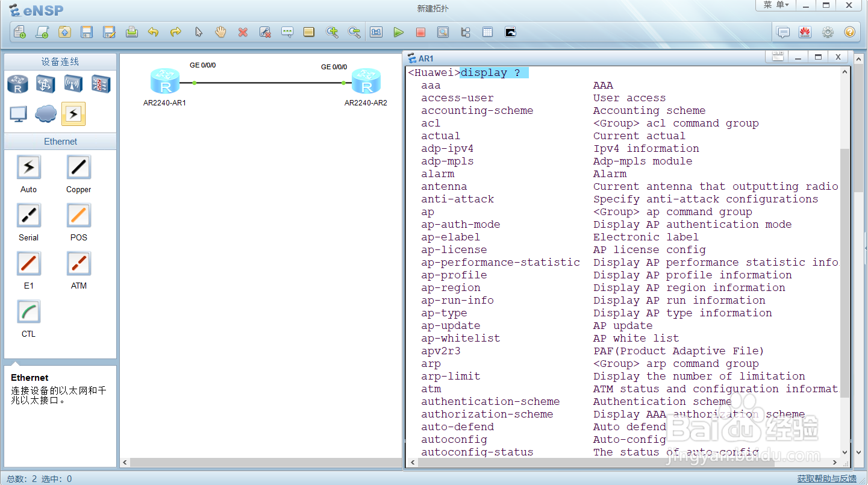Select the Switch device category
Image resolution: width=868 pixels, height=485 pixels.
(x=45, y=84)
